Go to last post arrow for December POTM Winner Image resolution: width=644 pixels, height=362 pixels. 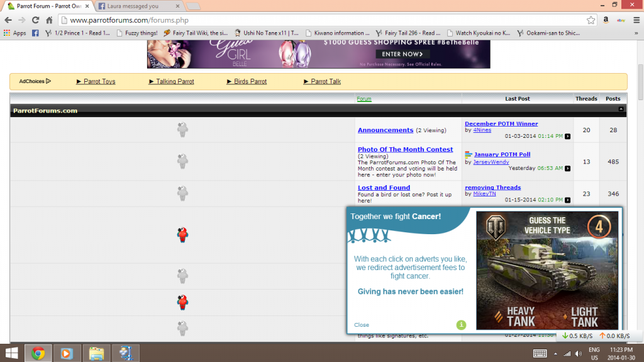pos(568,136)
